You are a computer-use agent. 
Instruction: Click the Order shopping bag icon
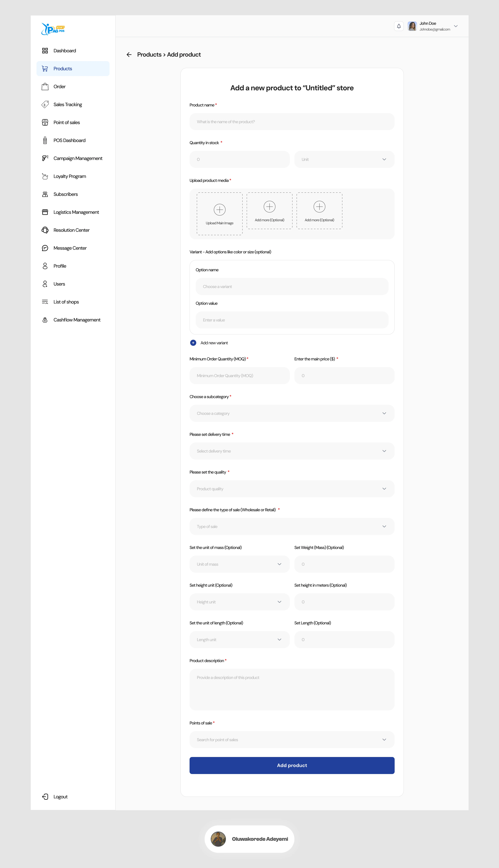(45, 87)
